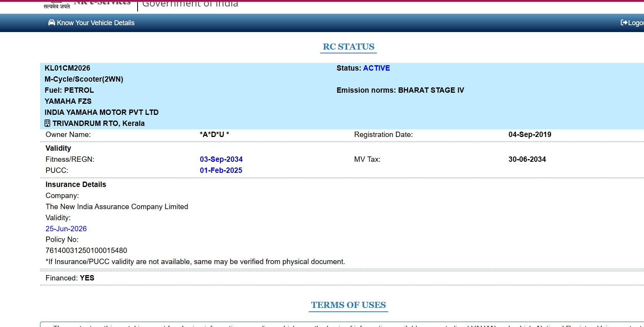Select insurance validity date 25-Jun-2026
This screenshot has width=644, height=327.
66,229
